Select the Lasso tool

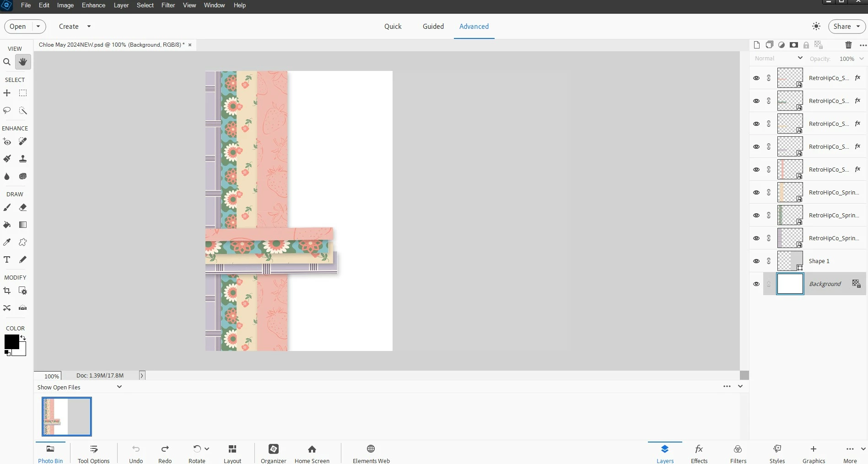click(7, 110)
